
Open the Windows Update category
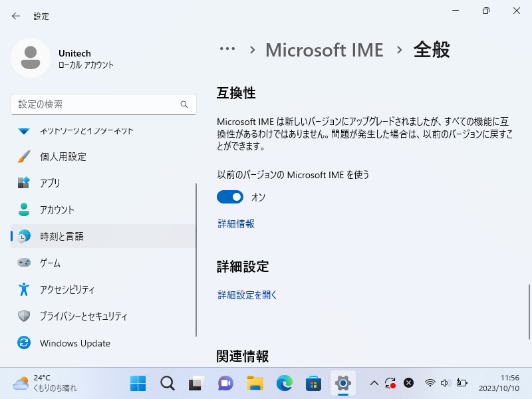pos(103,342)
